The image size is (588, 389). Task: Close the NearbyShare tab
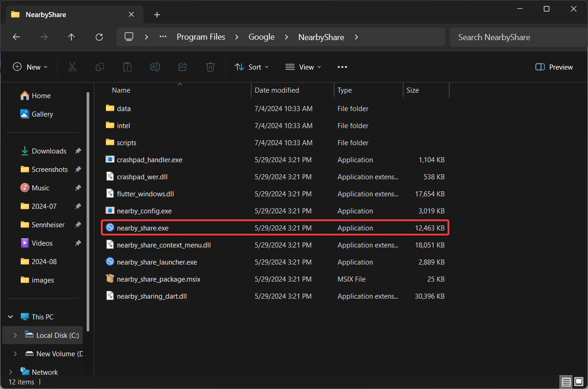coord(131,15)
